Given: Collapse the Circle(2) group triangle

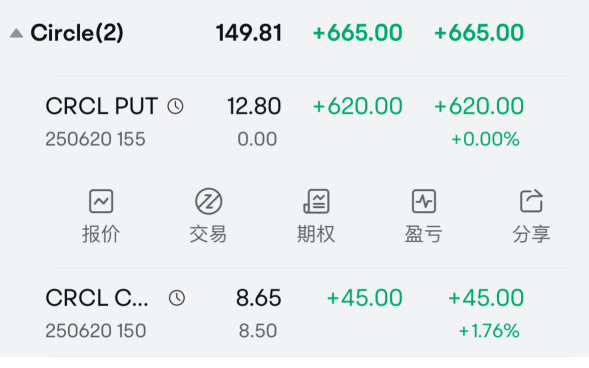Looking at the screenshot, I should point(16,33).
